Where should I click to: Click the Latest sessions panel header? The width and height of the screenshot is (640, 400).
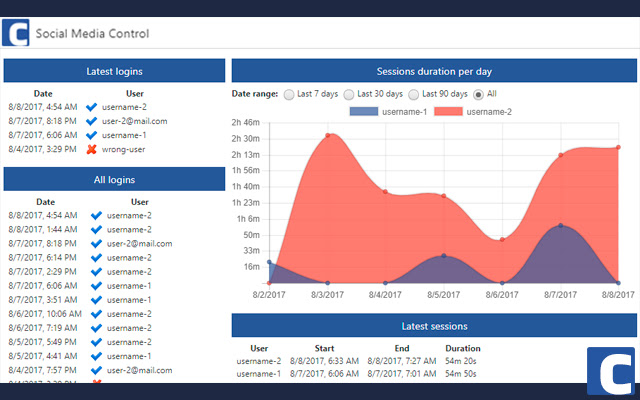pyautogui.click(x=434, y=325)
